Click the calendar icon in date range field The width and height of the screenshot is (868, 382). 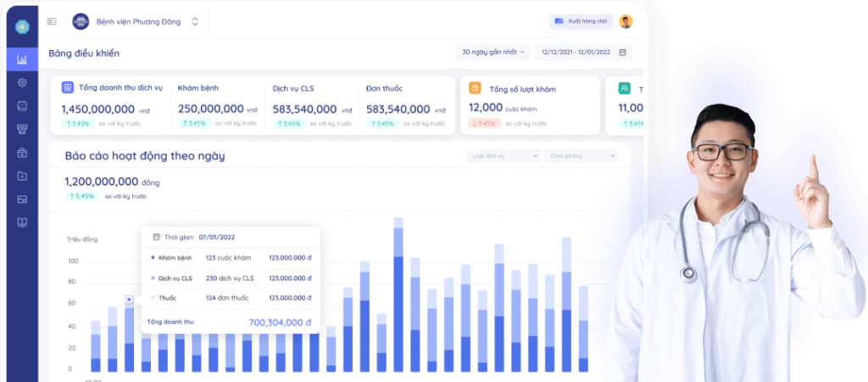click(622, 53)
